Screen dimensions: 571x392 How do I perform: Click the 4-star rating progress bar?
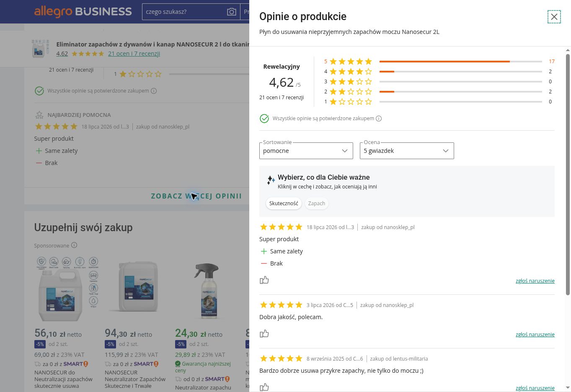[461, 72]
